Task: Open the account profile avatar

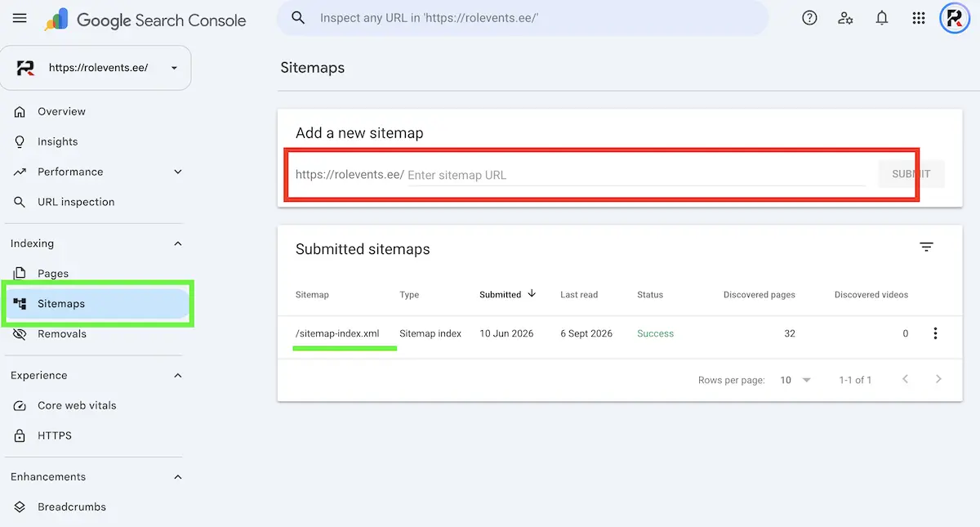Action: pyautogui.click(x=955, y=18)
